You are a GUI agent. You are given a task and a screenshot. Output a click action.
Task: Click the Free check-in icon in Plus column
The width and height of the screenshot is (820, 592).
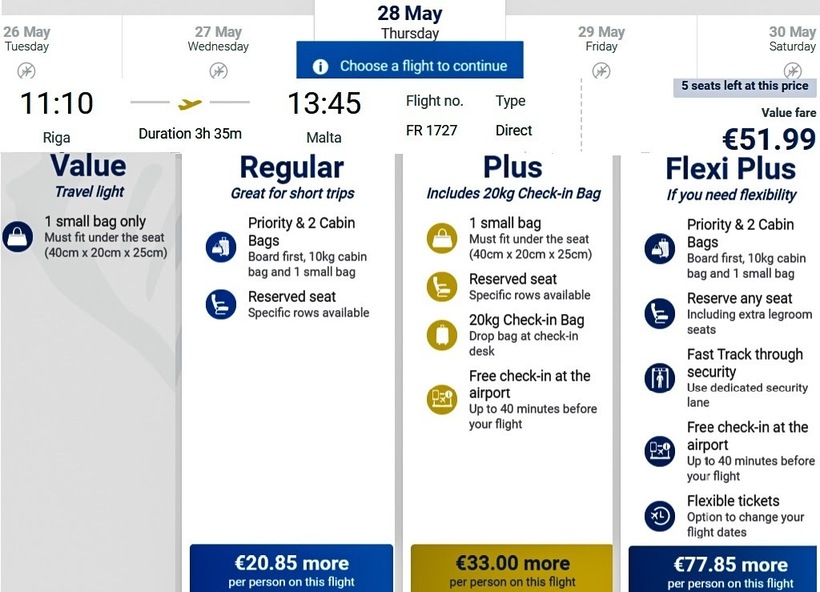point(441,399)
